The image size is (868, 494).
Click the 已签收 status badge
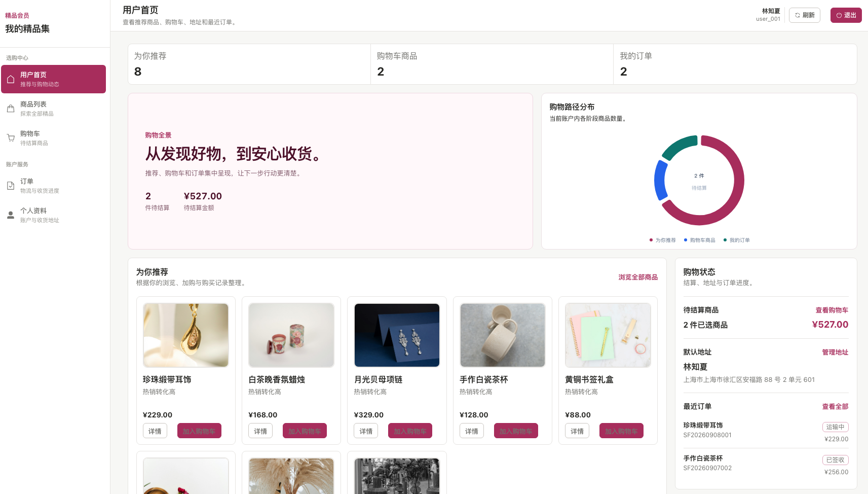tap(835, 460)
